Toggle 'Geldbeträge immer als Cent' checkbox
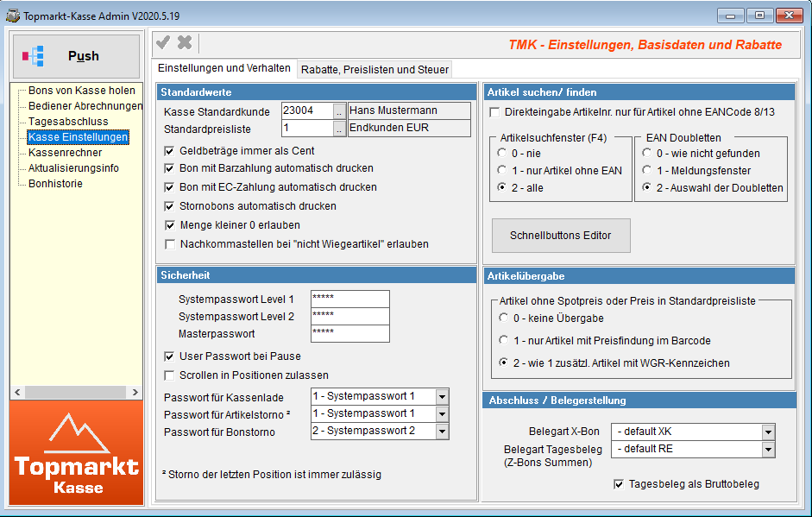812x517 pixels. click(x=170, y=150)
